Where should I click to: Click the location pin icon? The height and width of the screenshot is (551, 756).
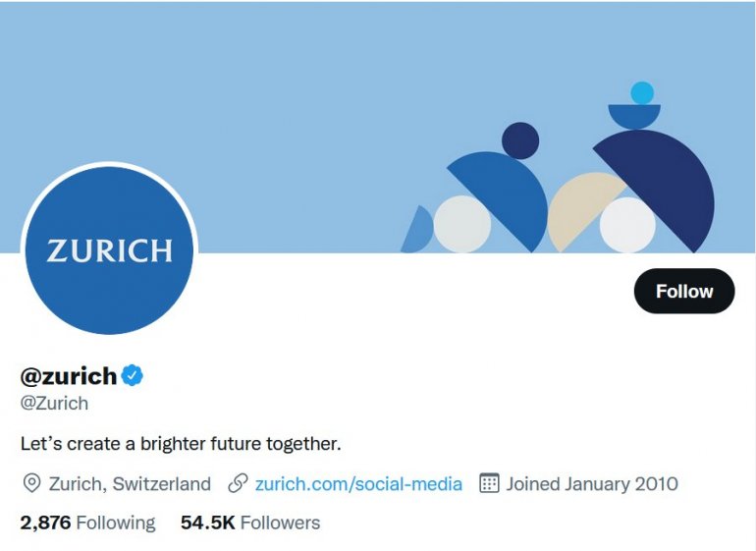tap(31, 483)
